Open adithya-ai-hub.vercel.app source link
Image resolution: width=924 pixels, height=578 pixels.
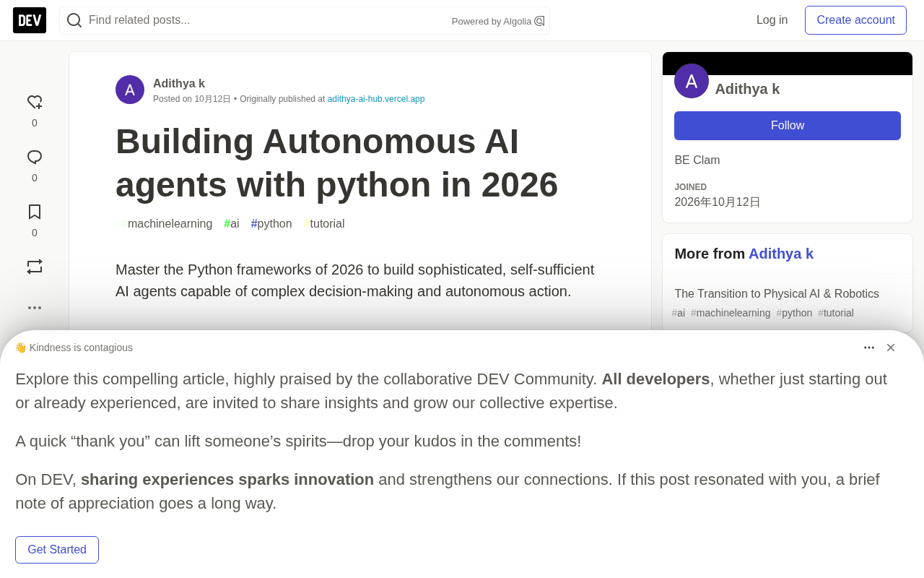[376, 99]
